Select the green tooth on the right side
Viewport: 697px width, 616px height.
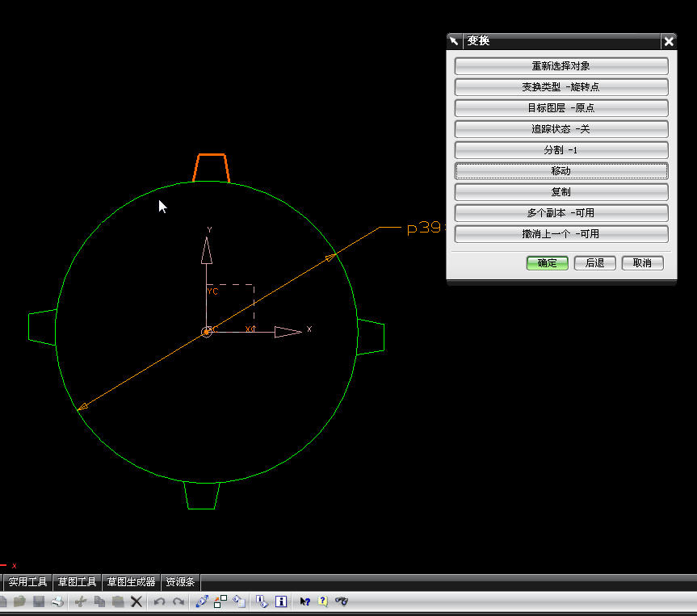pyautogui.click(x=371, y=337)
